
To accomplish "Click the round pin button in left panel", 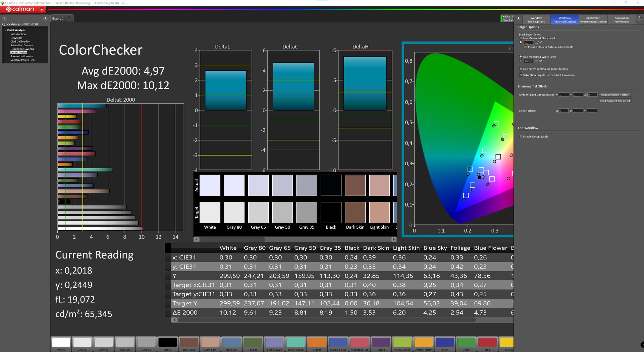I will click(x=5, y=18).
